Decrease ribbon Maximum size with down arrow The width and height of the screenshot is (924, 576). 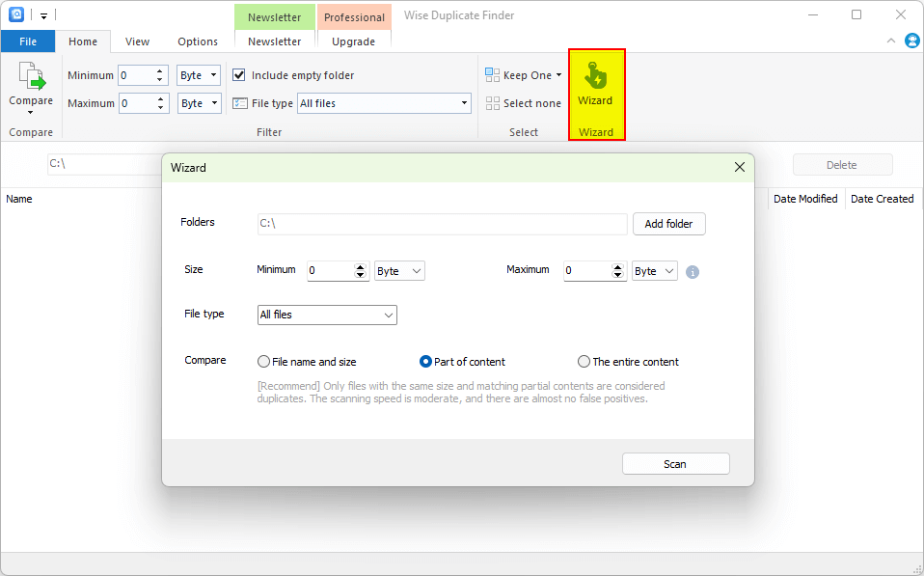tap(161, 108)
